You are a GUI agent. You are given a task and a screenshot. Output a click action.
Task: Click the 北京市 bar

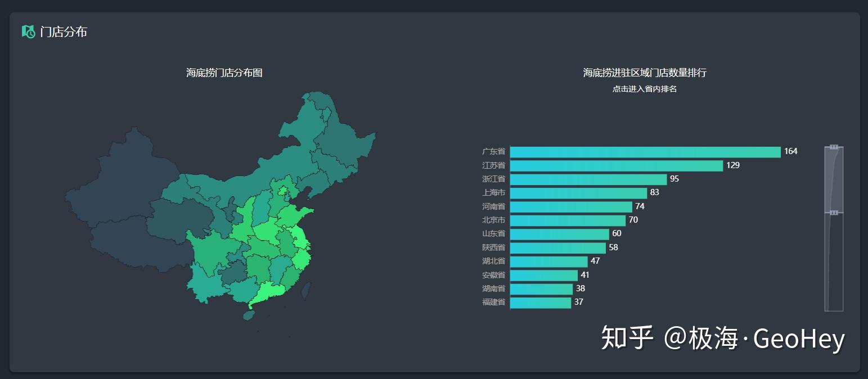(x=568, y=220)
